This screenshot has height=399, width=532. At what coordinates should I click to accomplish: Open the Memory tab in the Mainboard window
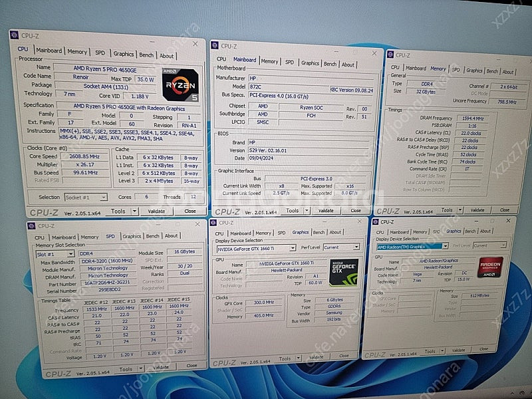[x=270, y=61]
